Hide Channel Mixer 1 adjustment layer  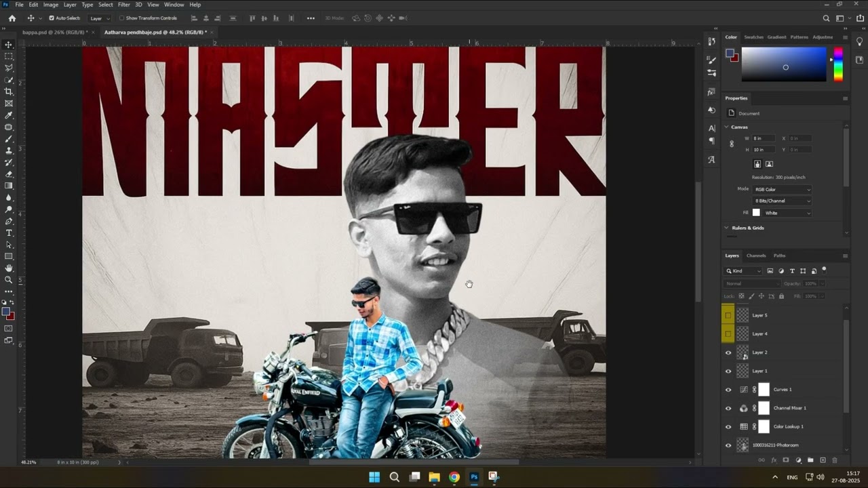(728, 408)
